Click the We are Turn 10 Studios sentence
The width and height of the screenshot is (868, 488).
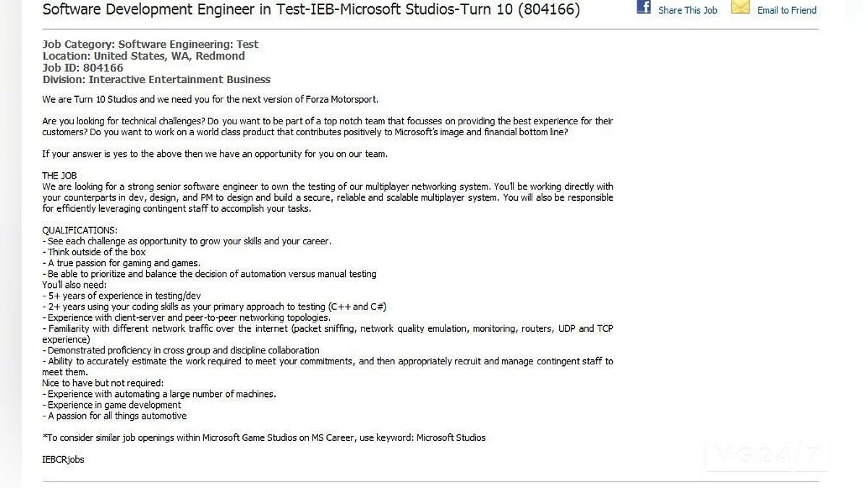coord(210,99)
